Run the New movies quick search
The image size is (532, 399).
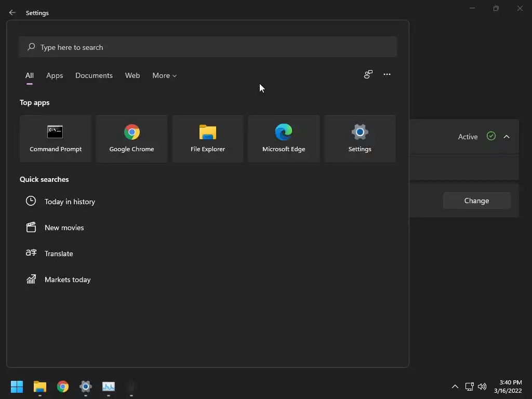point(64,228)
